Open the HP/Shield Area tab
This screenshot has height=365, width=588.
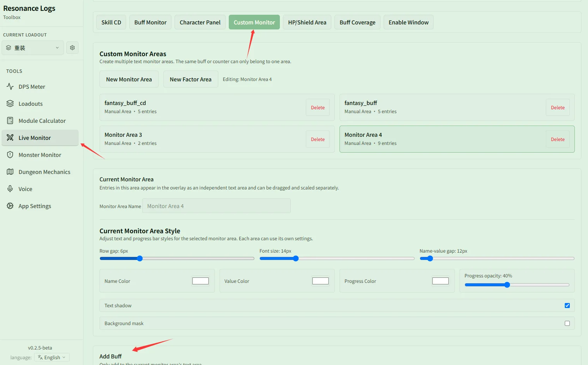(307, 22)
